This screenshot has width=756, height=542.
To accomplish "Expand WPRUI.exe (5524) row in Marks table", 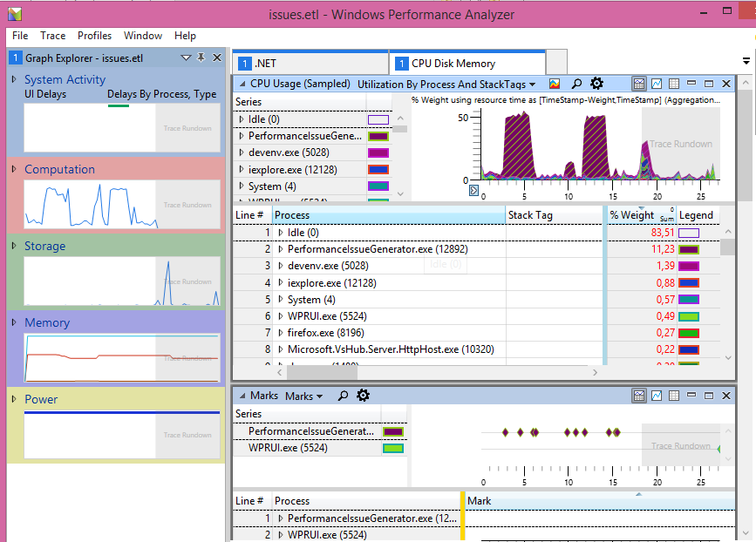I will click(x=280, y=535).
